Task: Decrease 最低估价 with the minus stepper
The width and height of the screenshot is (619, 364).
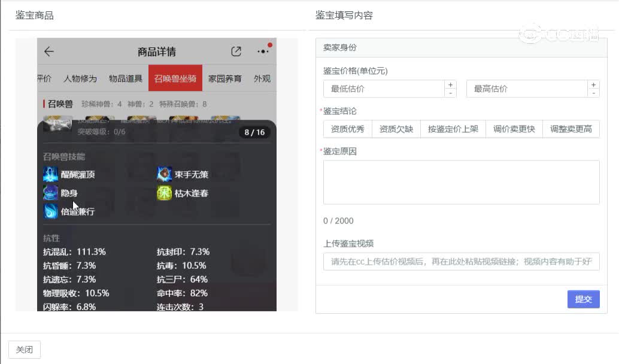Action: click(450, 93)
